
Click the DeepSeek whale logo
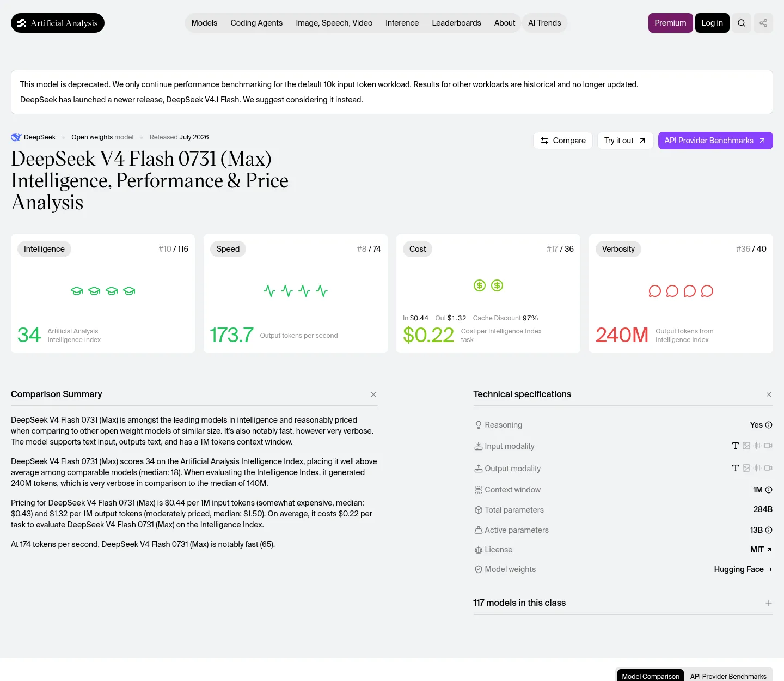(x=16, y=137)
